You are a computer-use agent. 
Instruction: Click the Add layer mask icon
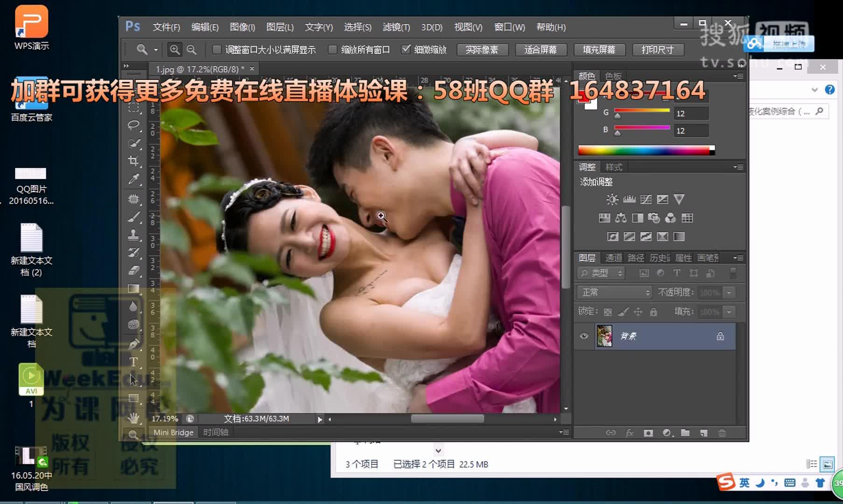[648, 433]
